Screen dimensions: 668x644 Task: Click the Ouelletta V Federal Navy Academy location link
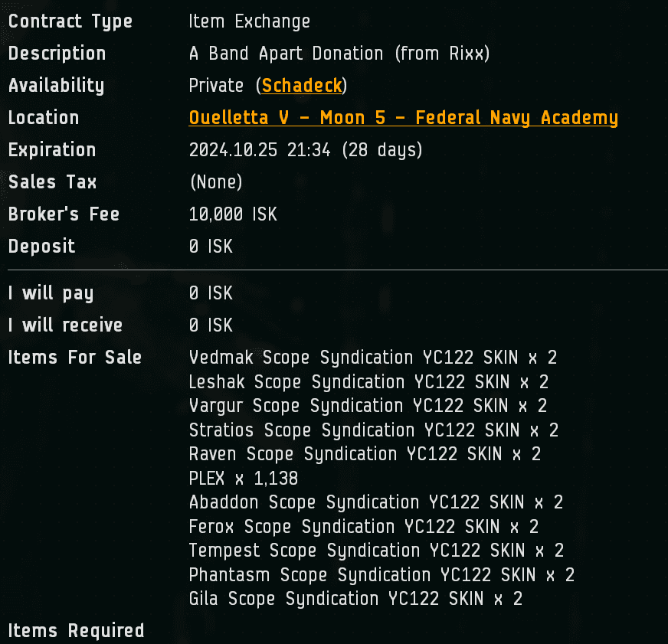[403, 118]
